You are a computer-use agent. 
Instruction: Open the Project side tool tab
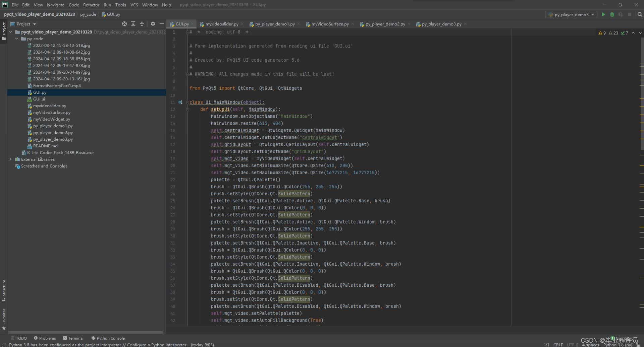(4, 31)
